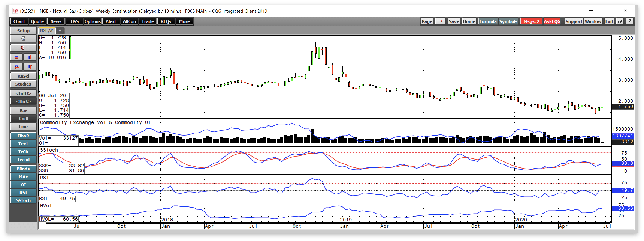Click the 2018 year marker on timeline
644x241 pixels.
click(x=167, y=220)
